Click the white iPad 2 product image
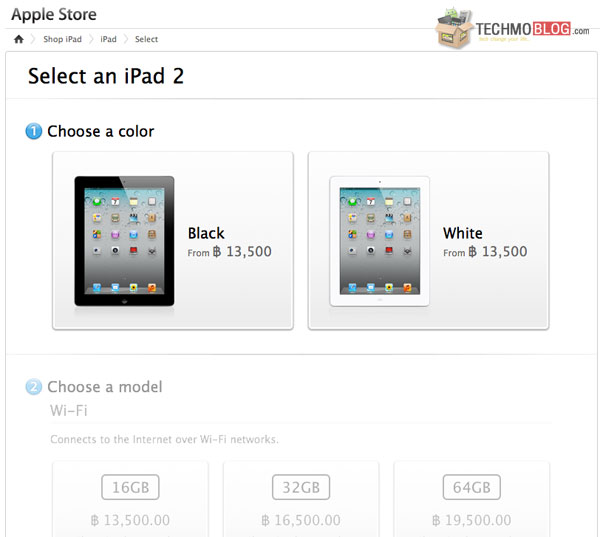This screenshot has width=600, height=537. tap(380, 241)
